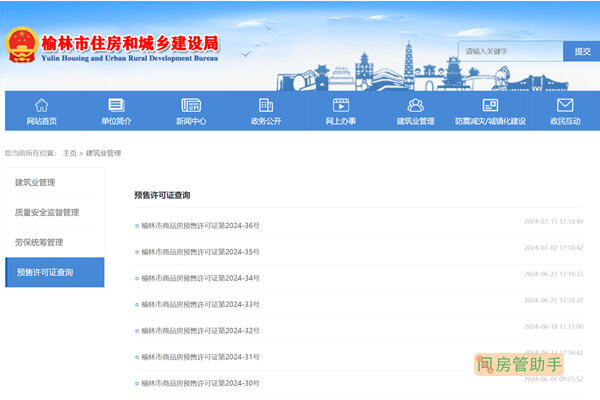Open the 建筑业管理 top menu item

click(416, 121)
